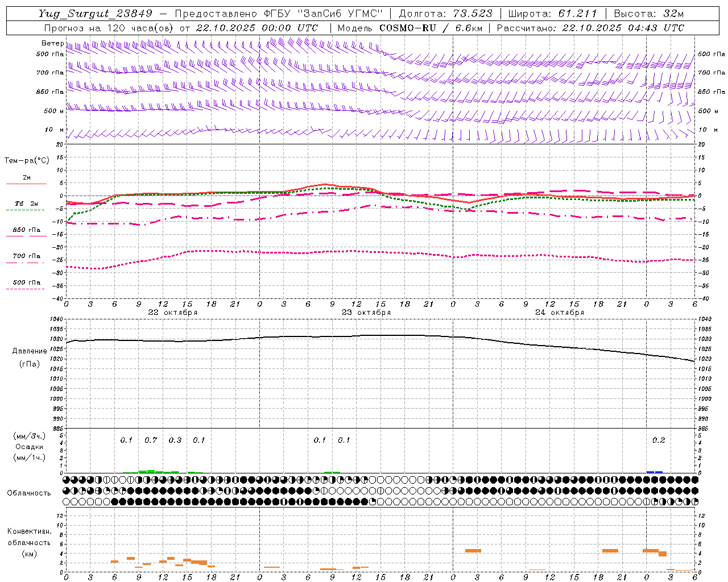Click the station title Yug_Surgut_23849
The height and width of the screenshot is (582, 728).
[x=96, y=14]
